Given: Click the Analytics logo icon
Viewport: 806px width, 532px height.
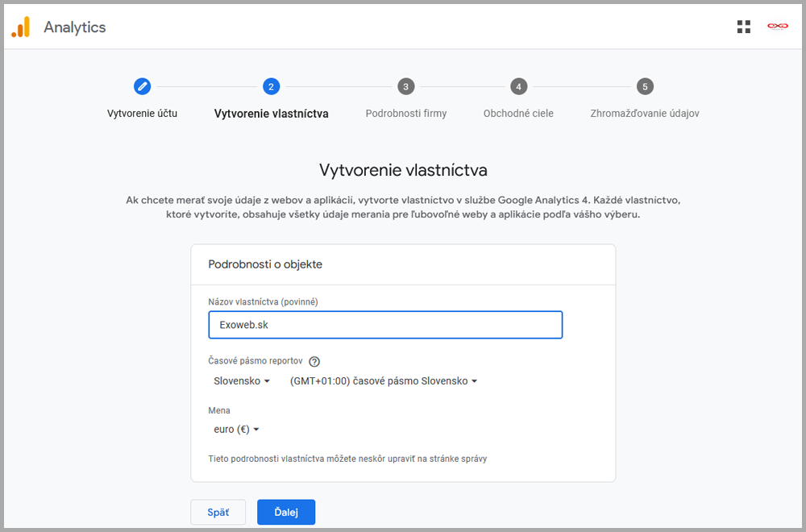Looking at the screenshot, I should coord(21,27).
